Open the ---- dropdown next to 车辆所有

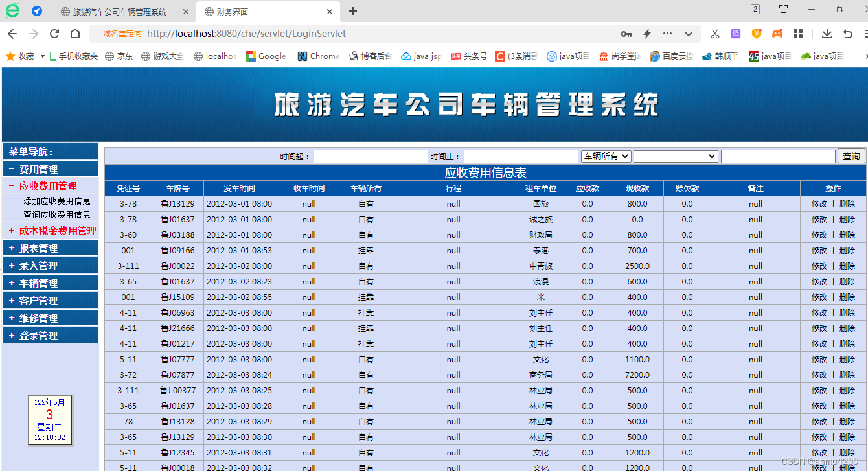click(x=675, y=155)
